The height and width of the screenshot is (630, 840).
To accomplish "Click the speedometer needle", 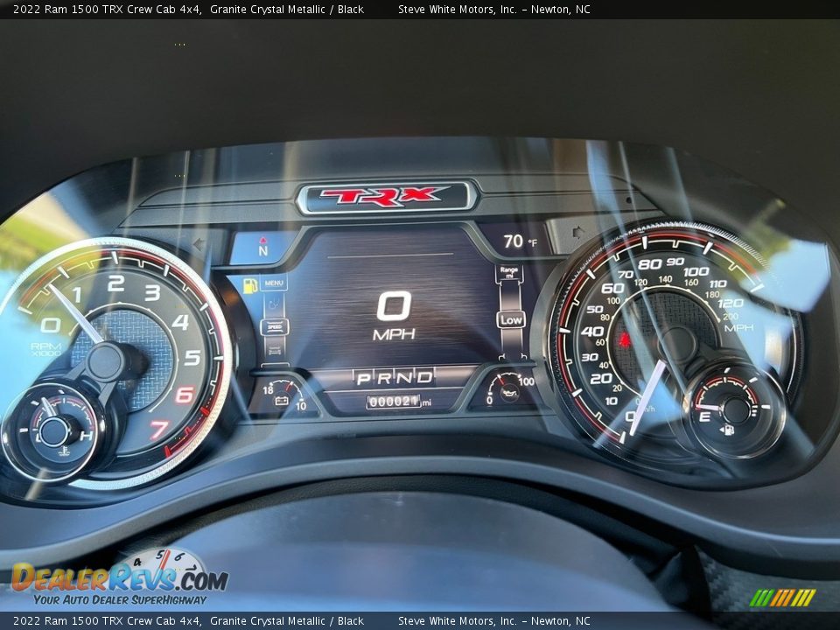I will 647,397.
